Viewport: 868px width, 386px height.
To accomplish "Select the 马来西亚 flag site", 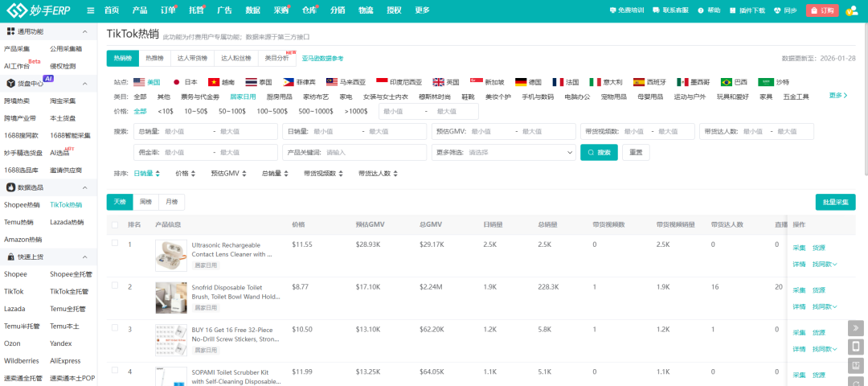I will tap(346, 82).
